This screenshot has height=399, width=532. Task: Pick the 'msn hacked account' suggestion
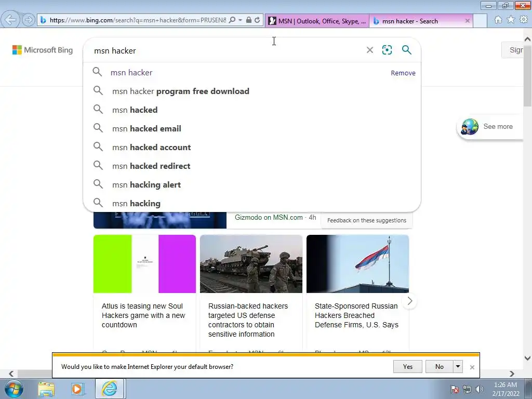[x=252, y=147]
